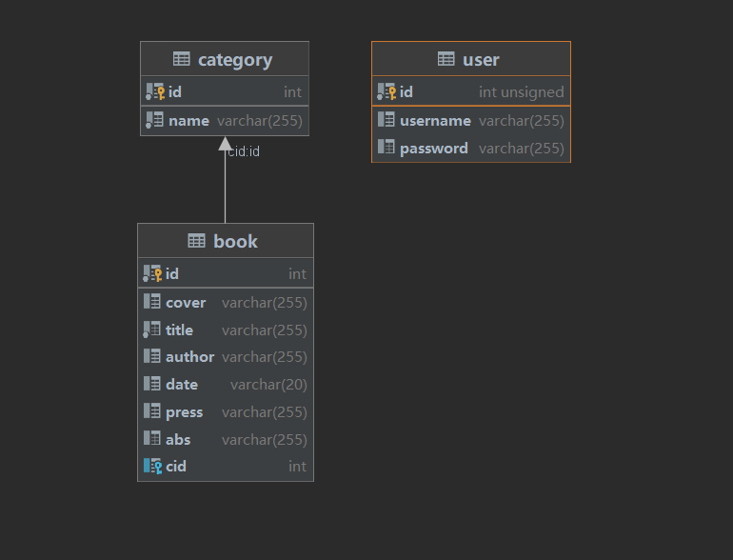Click the user table title text
This screenshot has height=560, width=733.
[x=481, y=59]
